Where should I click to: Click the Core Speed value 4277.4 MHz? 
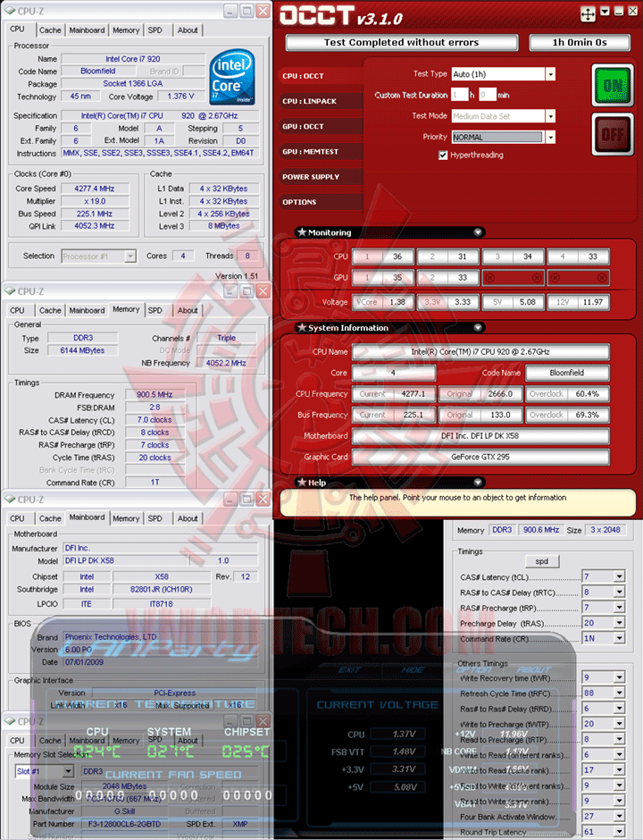click(x=95, y=189)
